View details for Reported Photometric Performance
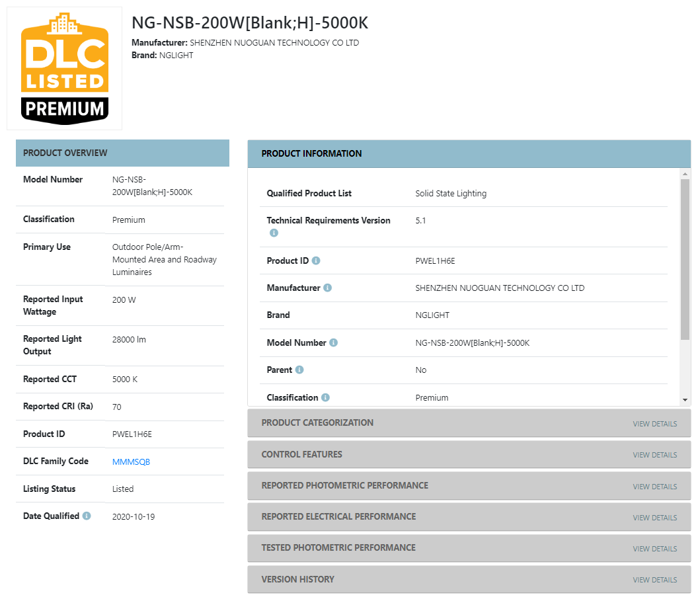 coord(654,487)
